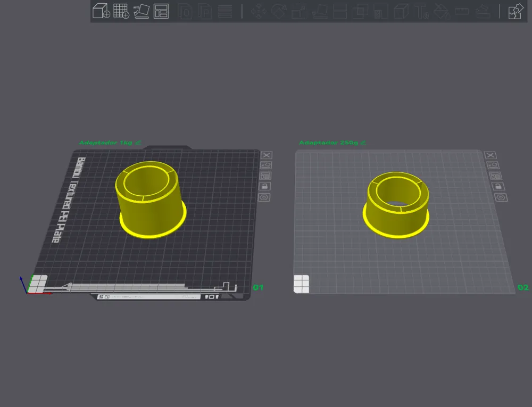532x407 pixels.
Task: Remove plate 01 with X icon
Action: click(x=267, y=155)
